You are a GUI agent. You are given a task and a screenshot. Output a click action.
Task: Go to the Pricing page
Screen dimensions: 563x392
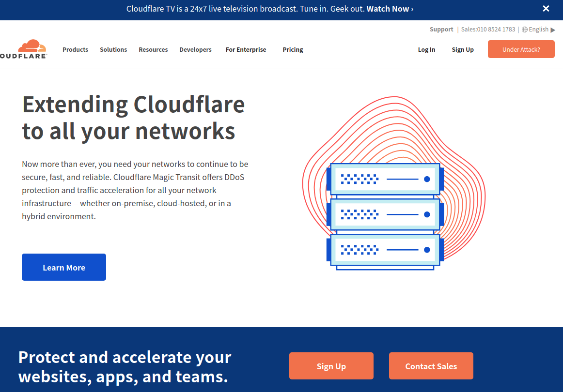293,49
